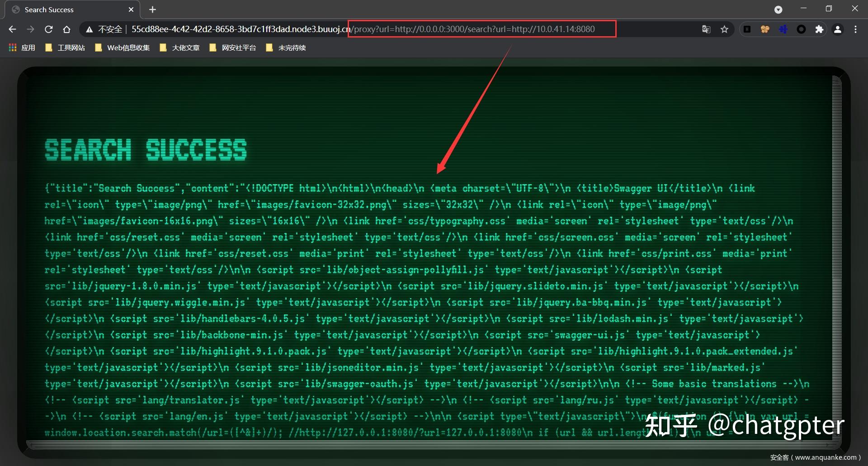Expand the Web信息收集 bookmarks folder
Image resolution: width=868 pixels, height=466 pixels.
click(128, 47)
